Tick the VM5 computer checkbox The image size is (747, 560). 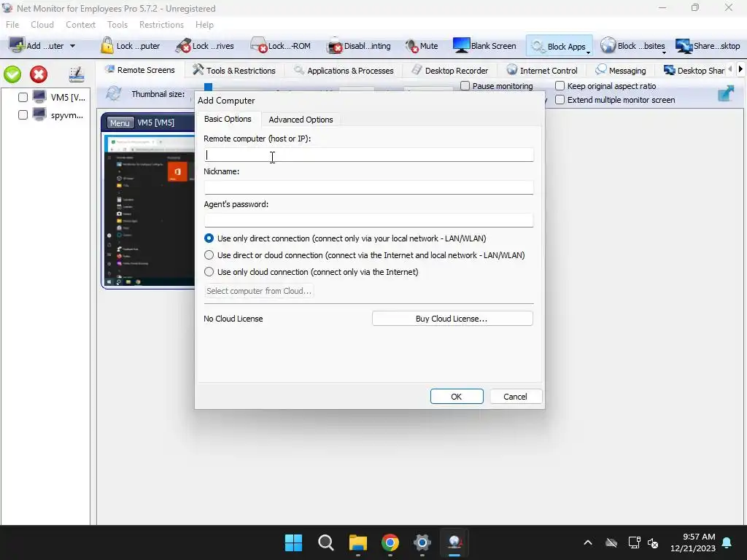[x=23, y=98]
